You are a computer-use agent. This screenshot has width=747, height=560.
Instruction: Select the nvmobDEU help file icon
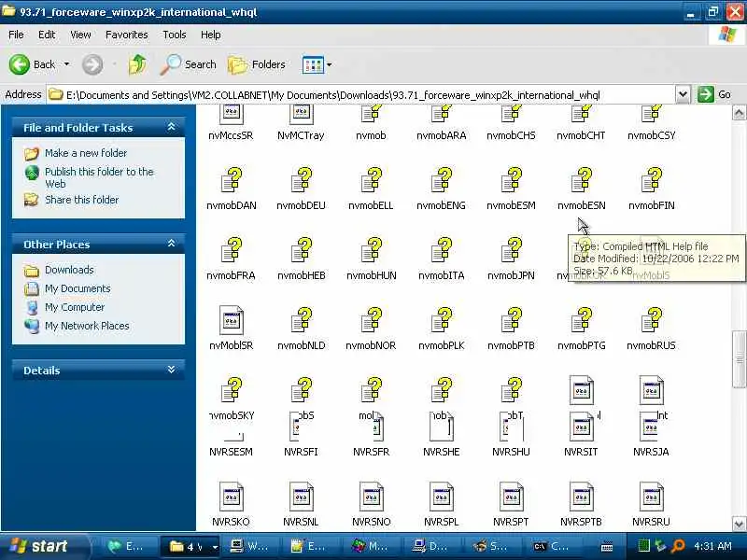click(x=301, y=180)
